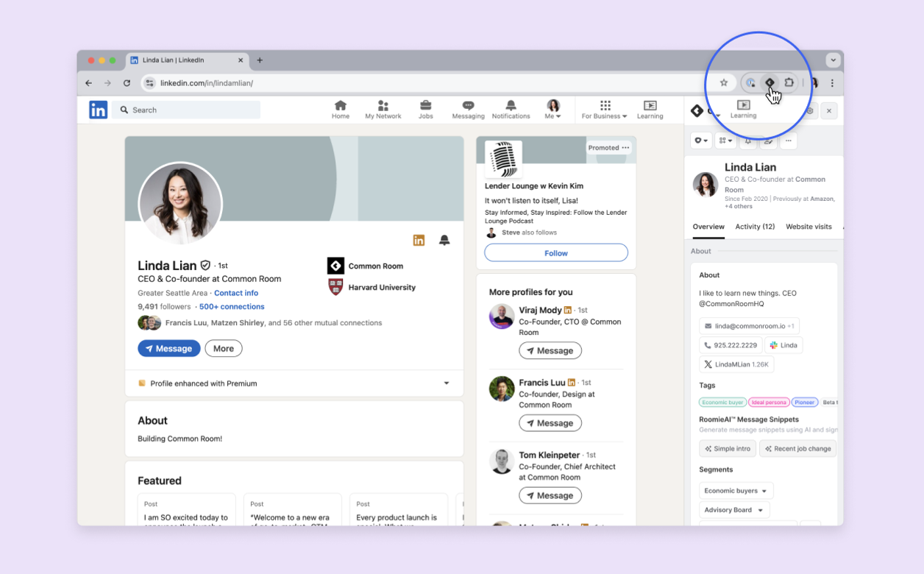924x574 pixels.
Task: Message Tom Kleinpeter
Action: [x=550, y=496]
